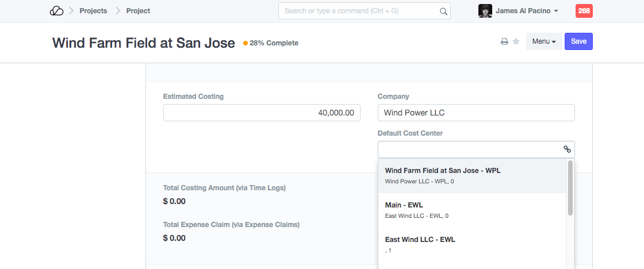The height and width of the screenshot is (269, 644).
Task: Click James Al Pacino's avatar picture
Action: tap(485, 11)
